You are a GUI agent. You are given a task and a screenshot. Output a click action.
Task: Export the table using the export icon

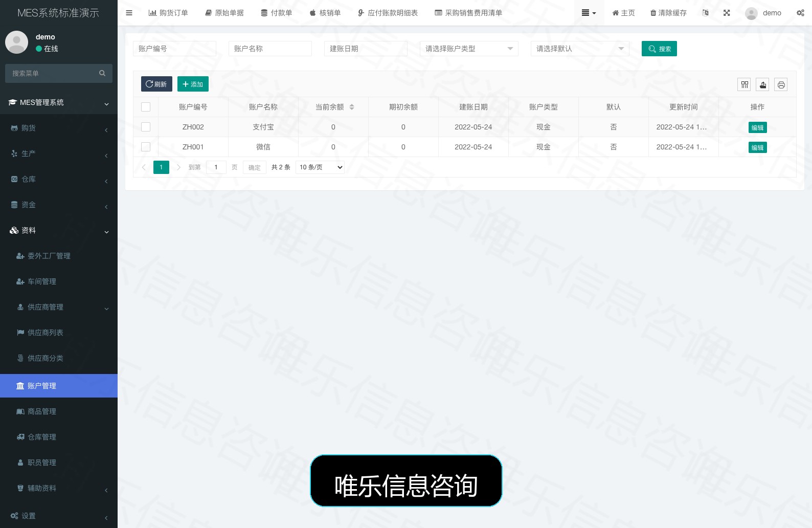coord(763,85)
